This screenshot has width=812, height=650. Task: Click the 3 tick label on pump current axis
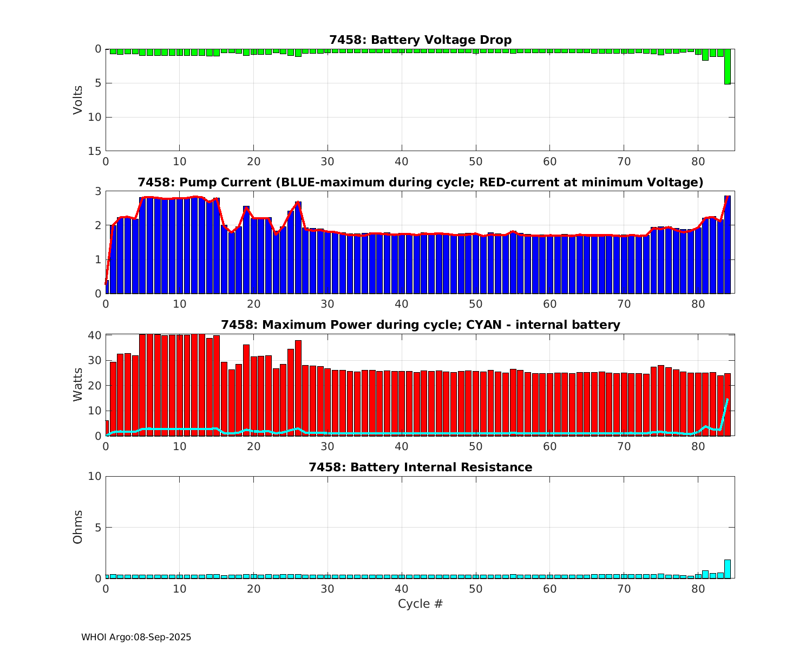click(x=98, y=191)
